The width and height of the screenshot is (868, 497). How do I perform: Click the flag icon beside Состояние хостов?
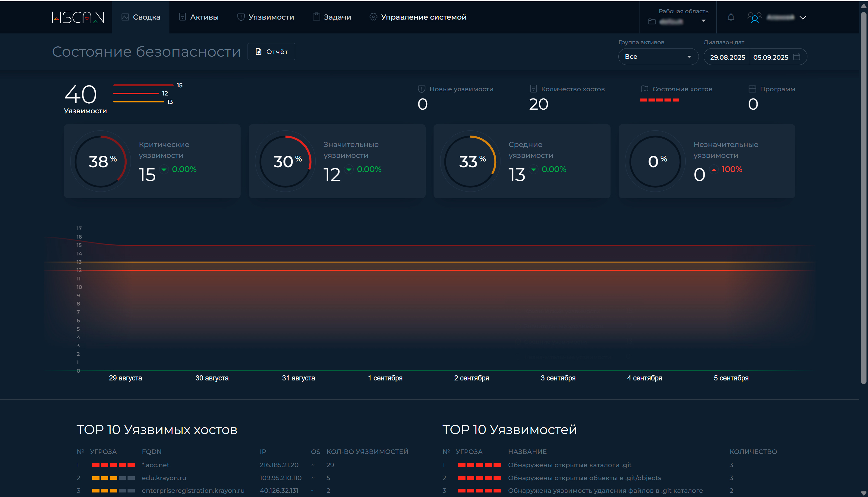pyautogui.click(x=645, y=89)
